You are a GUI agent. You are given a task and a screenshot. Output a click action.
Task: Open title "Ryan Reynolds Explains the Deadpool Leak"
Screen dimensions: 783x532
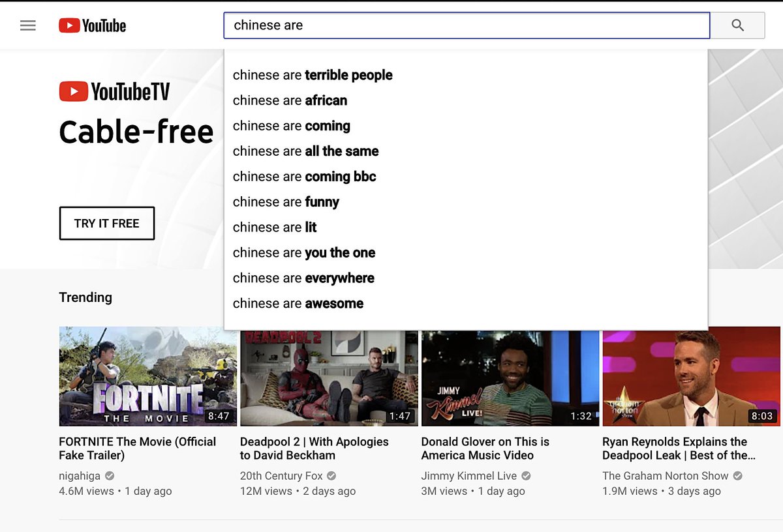point(679,449)
